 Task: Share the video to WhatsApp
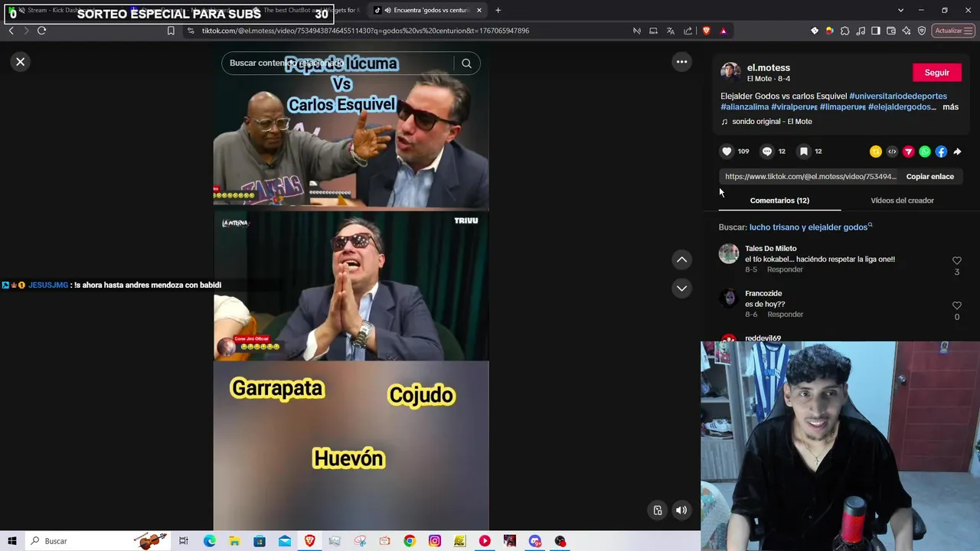pos(925,152)
